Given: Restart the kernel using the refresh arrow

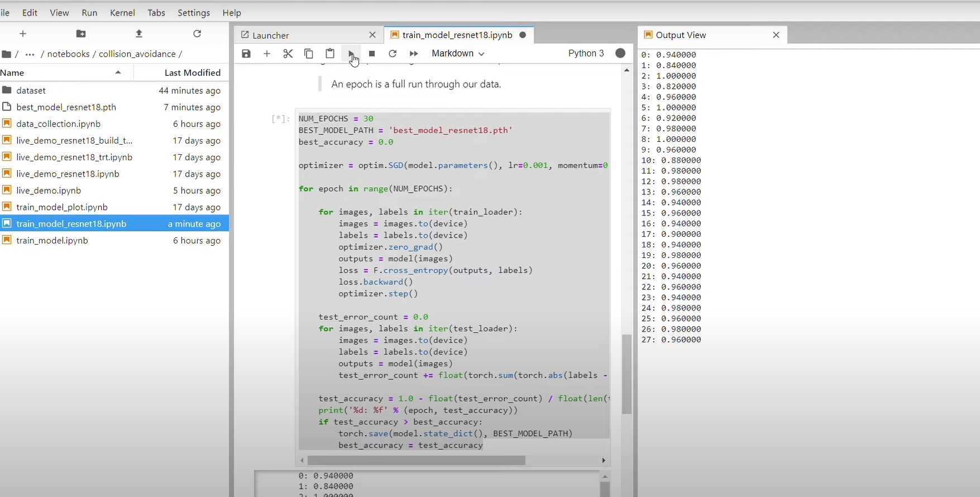Looking at the screenshot, I should click(393, 54).
